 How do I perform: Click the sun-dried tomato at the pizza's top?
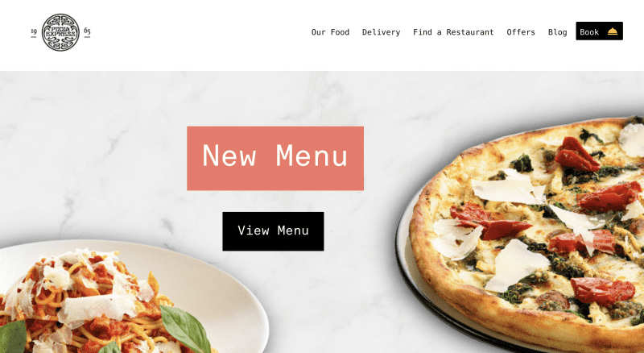tap(576, 154)
